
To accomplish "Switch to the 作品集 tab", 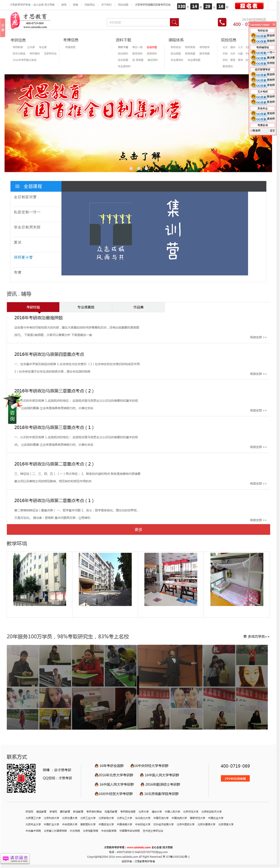I will 138,307.
